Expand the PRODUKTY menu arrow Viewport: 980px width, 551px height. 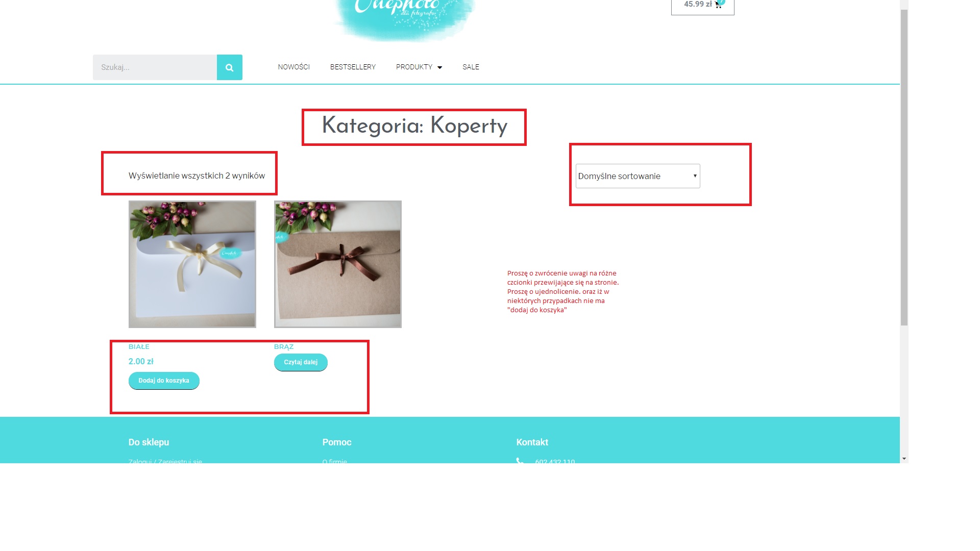[x=440, y=67]
